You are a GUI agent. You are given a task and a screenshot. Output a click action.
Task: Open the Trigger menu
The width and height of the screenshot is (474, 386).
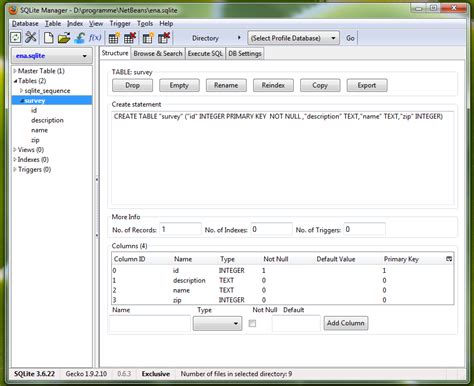pyautogui.click(x=120, y=24)
